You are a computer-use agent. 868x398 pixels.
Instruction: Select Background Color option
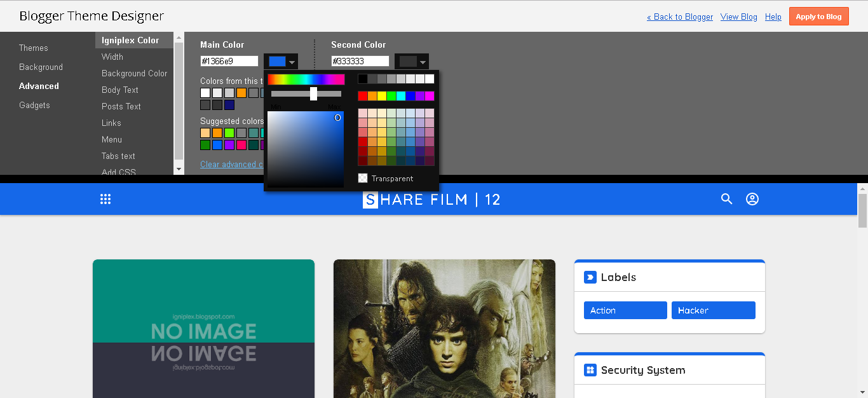[x=135, y=73]
